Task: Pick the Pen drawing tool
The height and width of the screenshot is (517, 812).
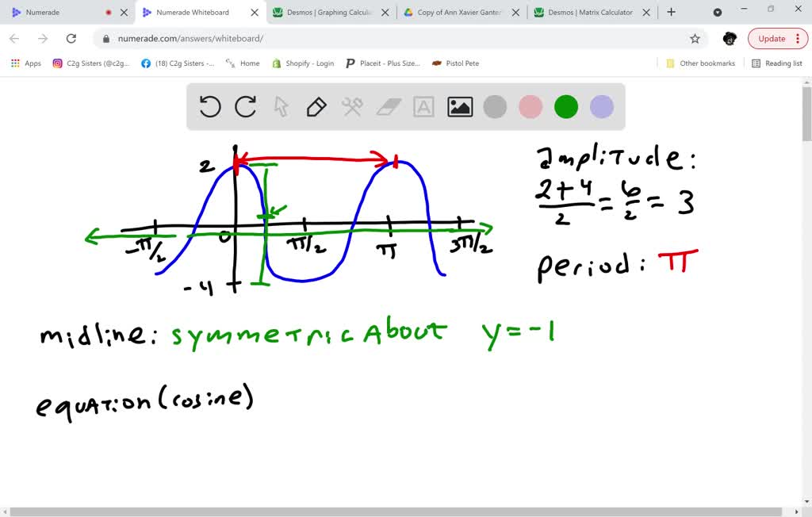Action: [x=316, y=105]
